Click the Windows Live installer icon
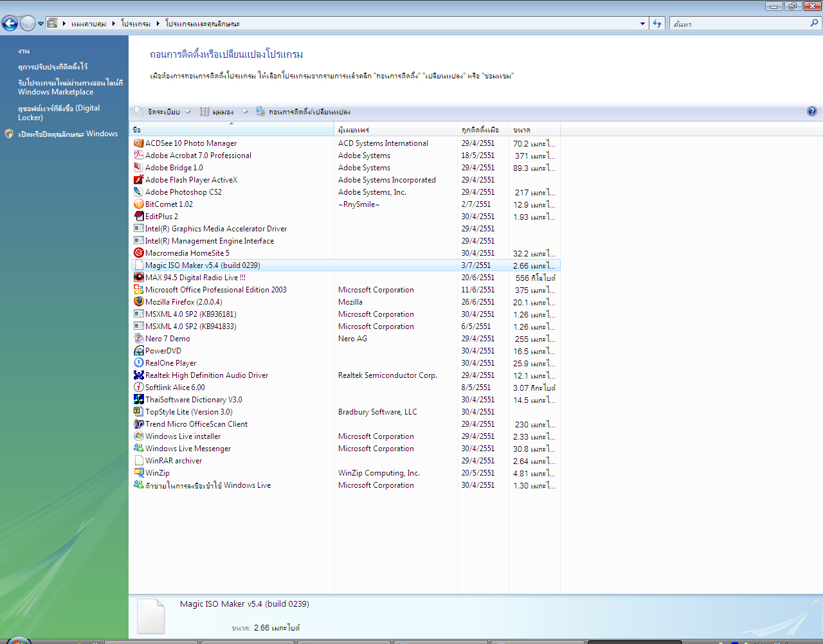 tap(138, 436)
